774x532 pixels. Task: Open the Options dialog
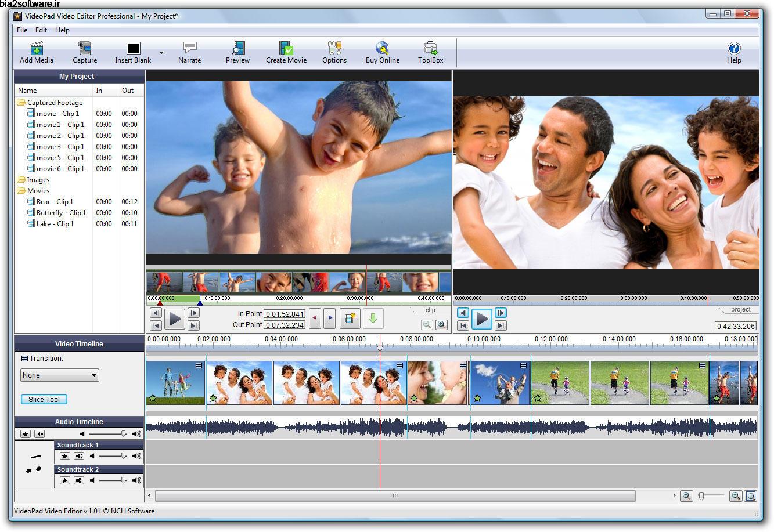tap(334, 52)
